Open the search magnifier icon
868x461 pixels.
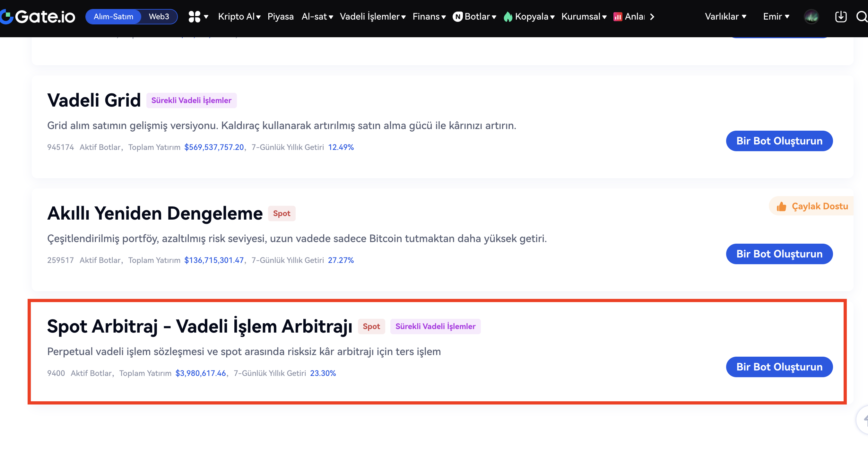coord(862,16)
